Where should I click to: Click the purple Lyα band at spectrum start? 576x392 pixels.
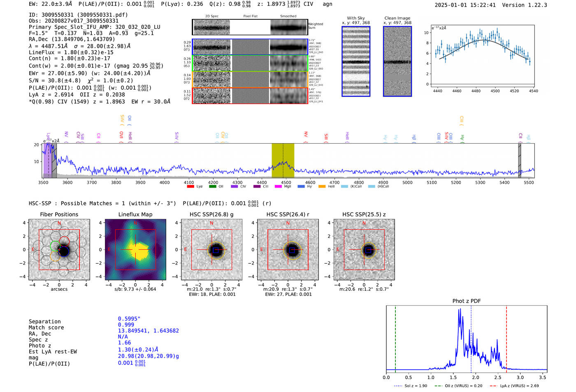pos(48,160)
